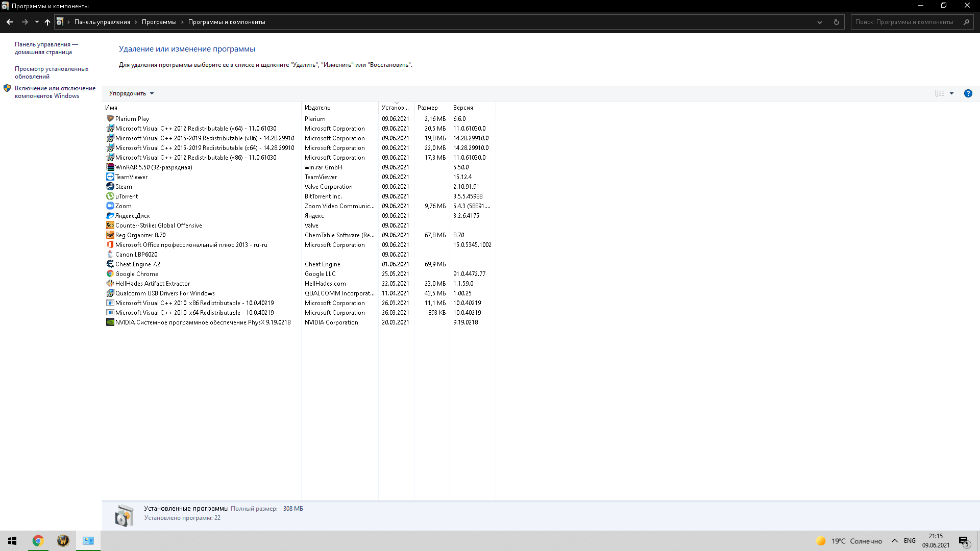The image size is (980, 551).
Task: Select Visual C++ 2010 x64 Redistributable row
Action: (299, 313)
